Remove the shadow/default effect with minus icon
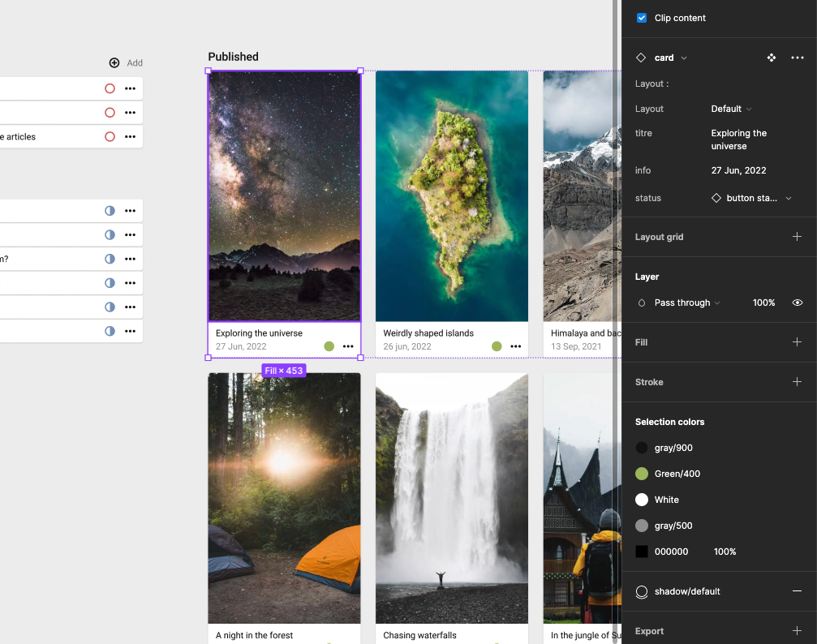This screenshot has width=817, height=644. [x=797, y=591]
